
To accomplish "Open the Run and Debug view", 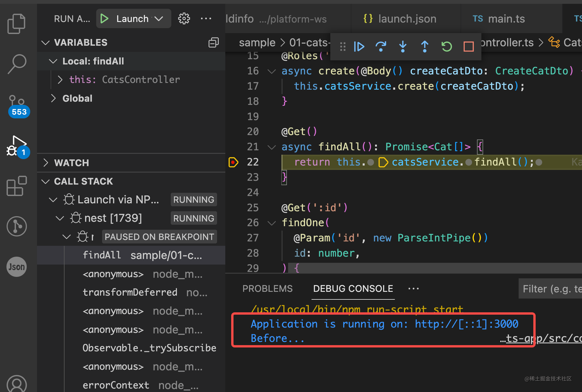I will 18,147.
